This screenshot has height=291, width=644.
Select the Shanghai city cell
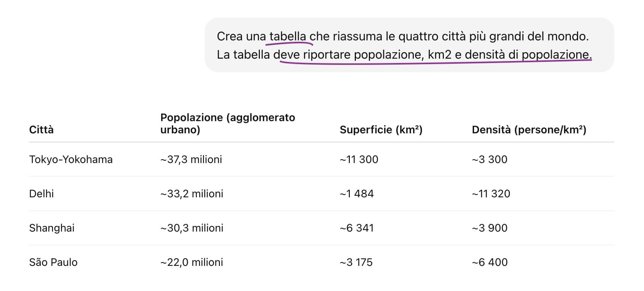[x=52, y=228]
